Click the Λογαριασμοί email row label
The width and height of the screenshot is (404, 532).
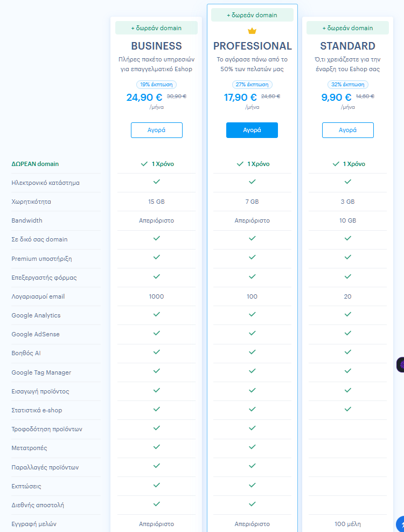38,296
